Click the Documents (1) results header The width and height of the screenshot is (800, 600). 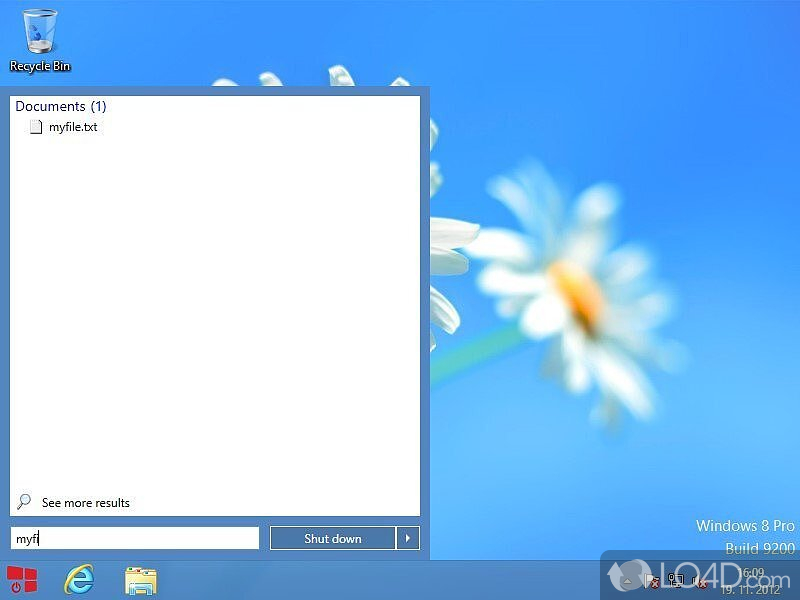click(61, 106)
